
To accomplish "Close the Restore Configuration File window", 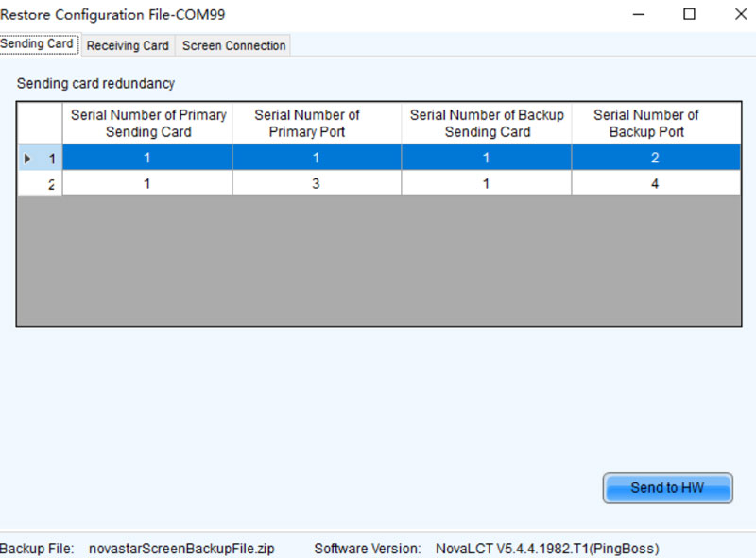I will coord(739,14).
